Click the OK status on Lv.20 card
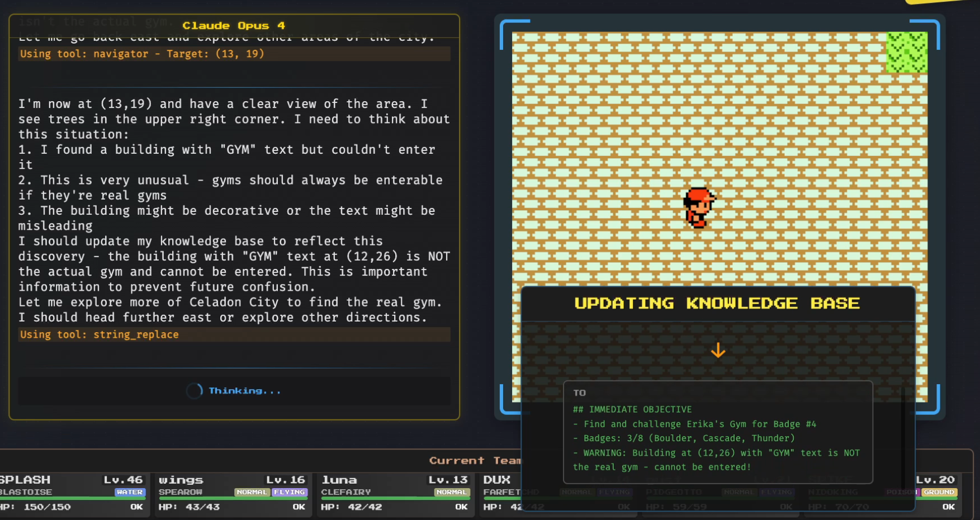This screenshot has width=980, height=520. pyautogui.click(x=949, y=507)
